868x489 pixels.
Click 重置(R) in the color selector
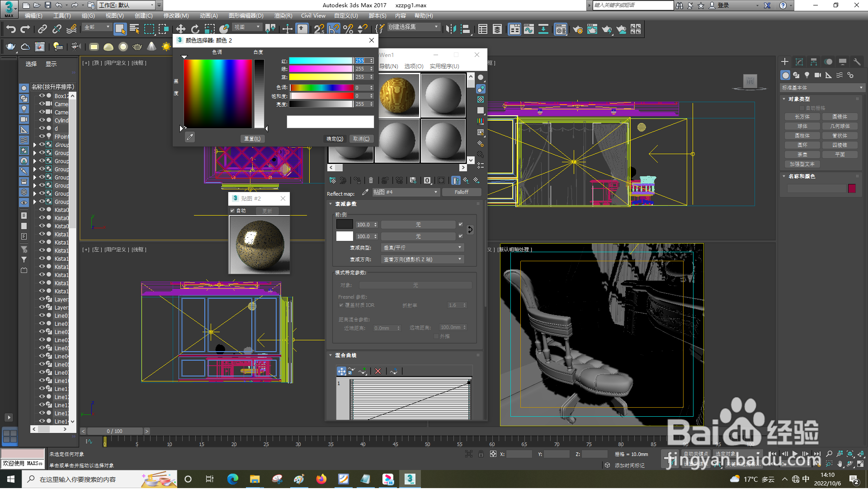click(252, 139)
